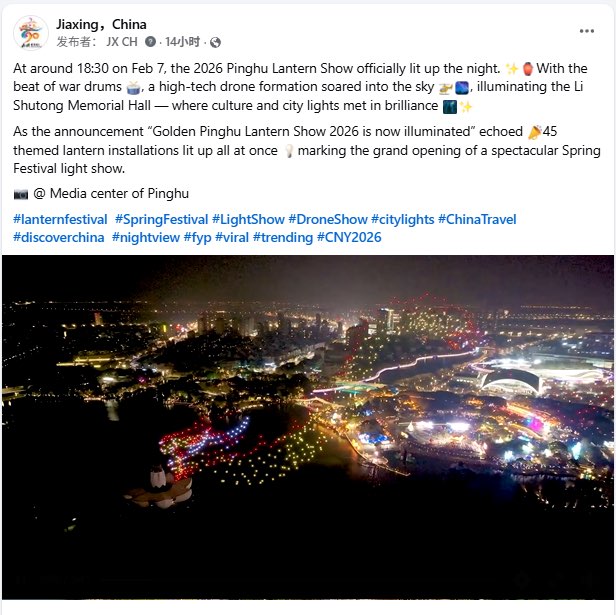Click the Jiaxing, China page avatar
The image size is (616, 615).
click(x=31, y=33)
